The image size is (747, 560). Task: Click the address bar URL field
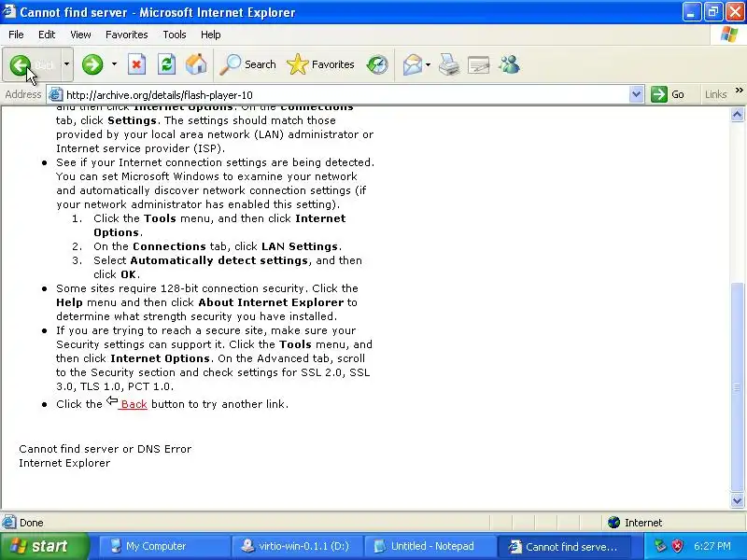coord(345,95)
